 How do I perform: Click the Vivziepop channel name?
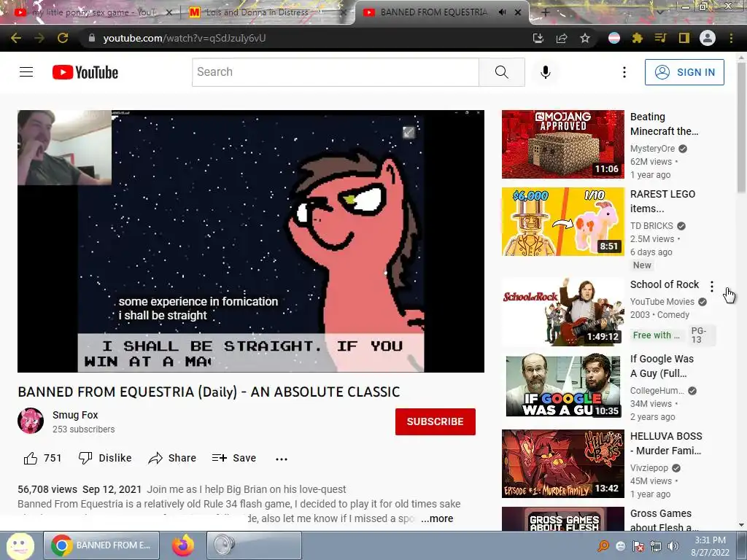(x=649, y=468)
